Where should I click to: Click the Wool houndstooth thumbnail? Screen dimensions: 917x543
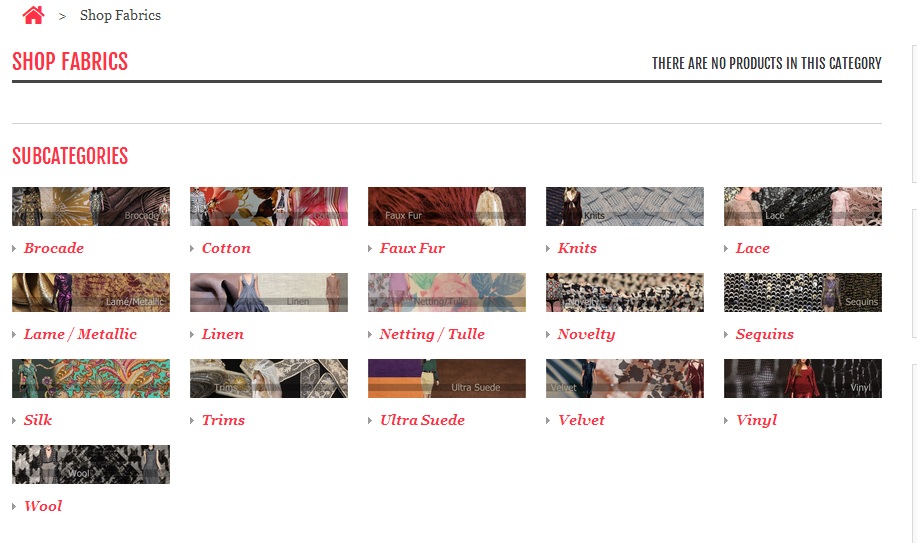click(x=91, y=465)
